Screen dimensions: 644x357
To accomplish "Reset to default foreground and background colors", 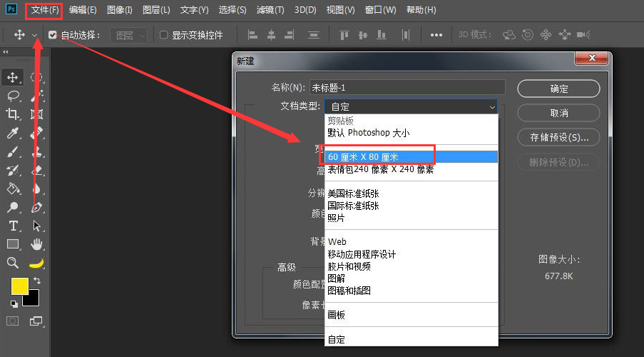I will point(14,304).
